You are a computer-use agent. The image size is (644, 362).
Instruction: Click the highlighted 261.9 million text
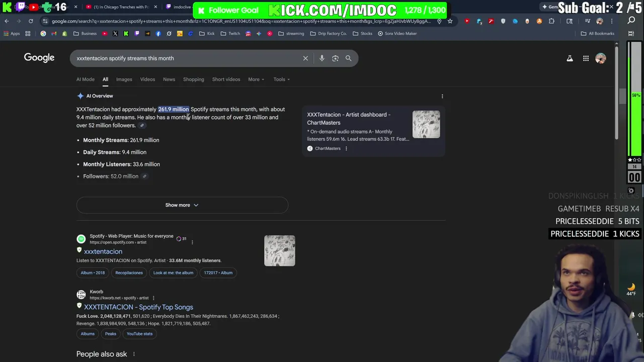(174, 109)
